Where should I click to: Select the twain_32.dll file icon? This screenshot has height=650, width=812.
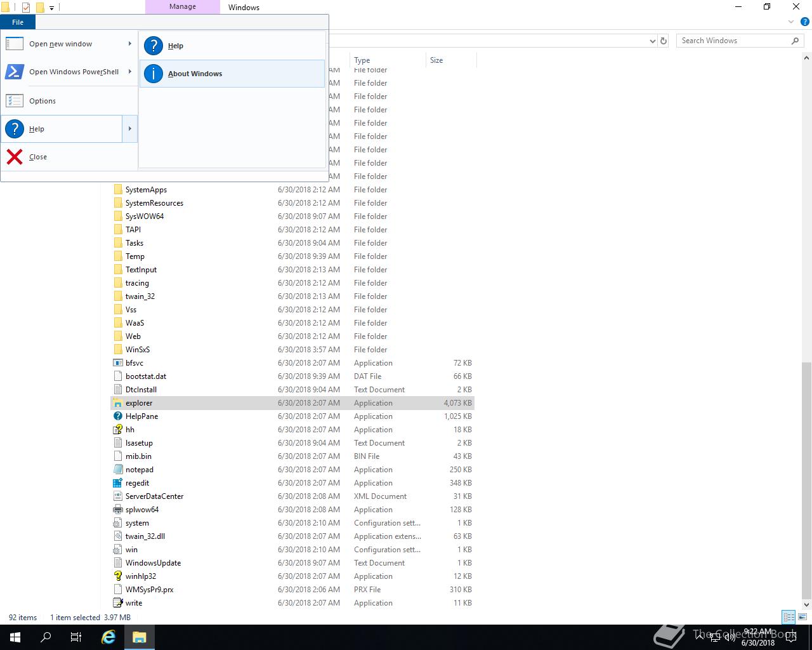tap(118, 536)
